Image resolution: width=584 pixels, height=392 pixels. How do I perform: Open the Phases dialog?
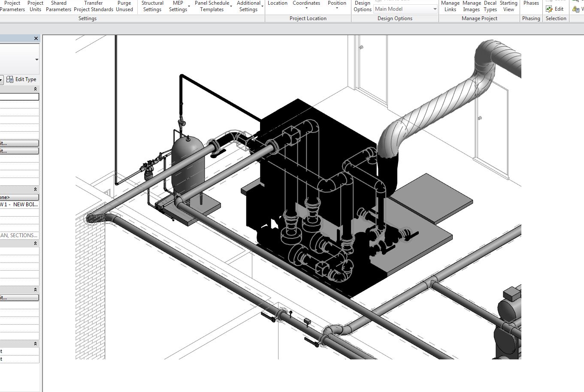click(531, 3)
